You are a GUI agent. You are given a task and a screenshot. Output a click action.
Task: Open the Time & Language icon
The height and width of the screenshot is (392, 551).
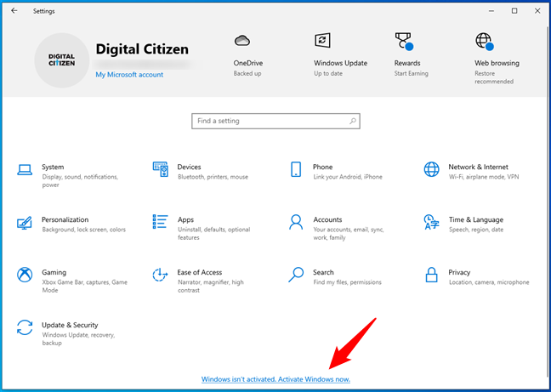[x=431, y=222]
